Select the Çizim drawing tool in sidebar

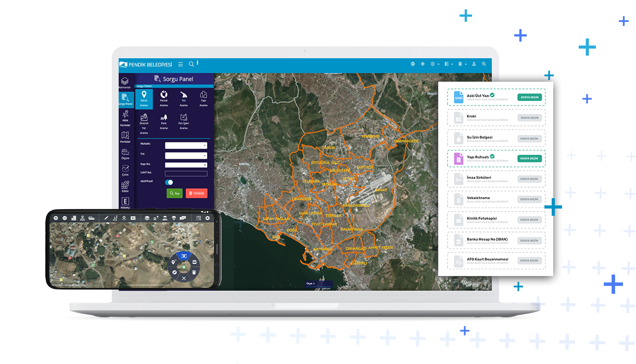[x=125, y=171]
